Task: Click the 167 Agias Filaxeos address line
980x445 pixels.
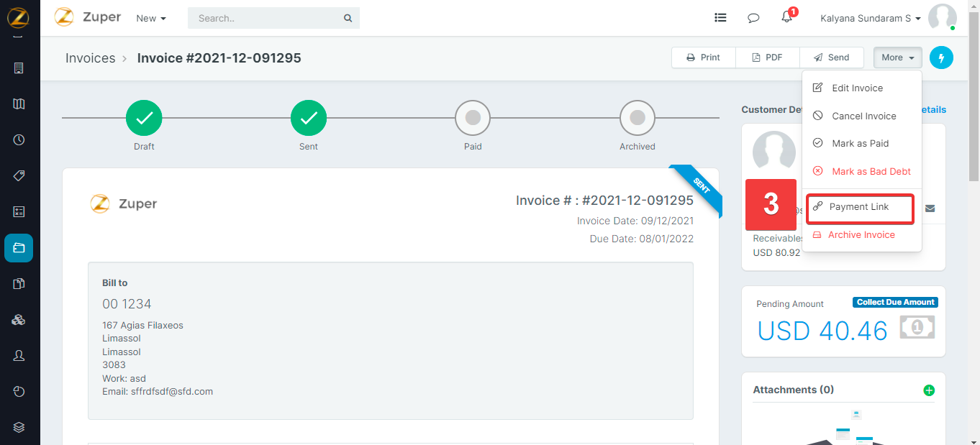Action: [142, 326]
